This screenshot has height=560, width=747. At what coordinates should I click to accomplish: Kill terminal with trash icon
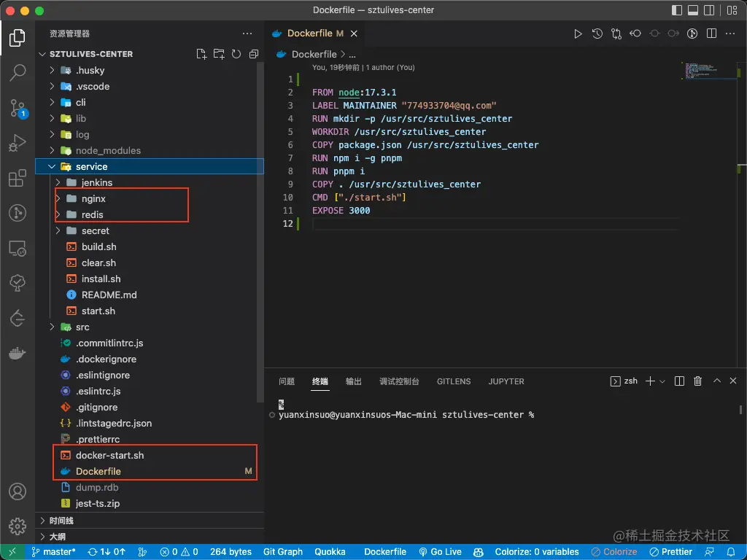[698, 381]
